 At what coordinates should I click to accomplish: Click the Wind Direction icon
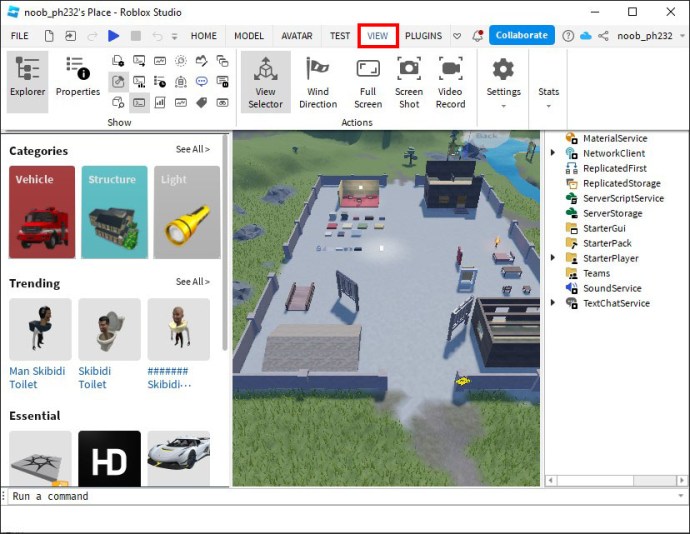[x=318, y=81]
